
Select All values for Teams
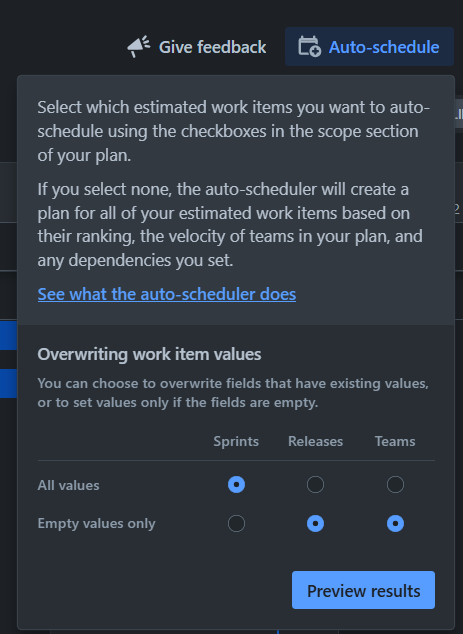(395, 484)
